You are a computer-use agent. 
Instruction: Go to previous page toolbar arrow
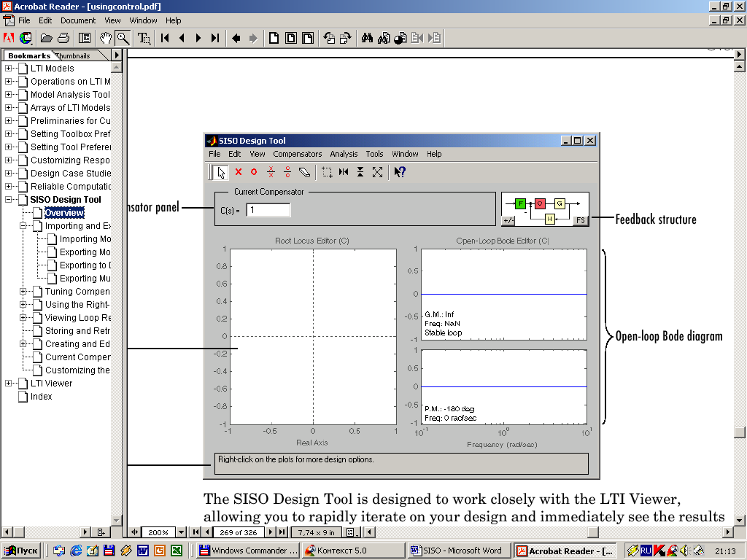(x=182, y=38)
